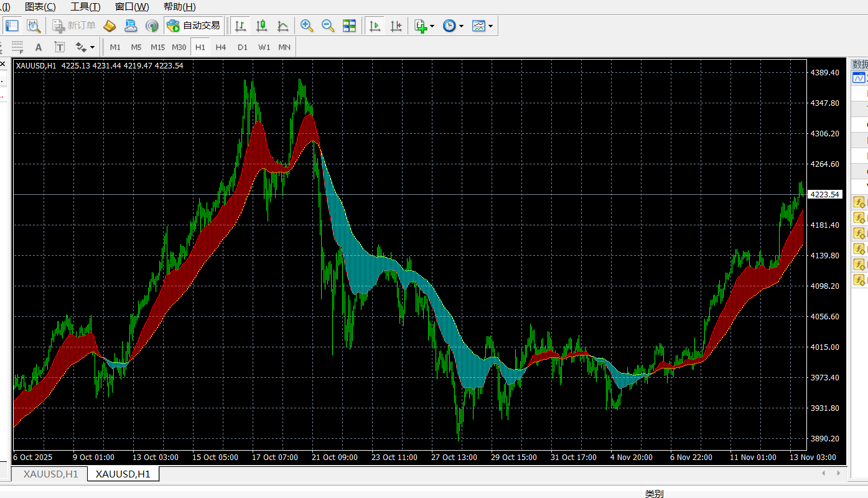Viewport: 868px width, 498px height.
Task: Switch timeframe to MN
Action: tap(284, 47)
